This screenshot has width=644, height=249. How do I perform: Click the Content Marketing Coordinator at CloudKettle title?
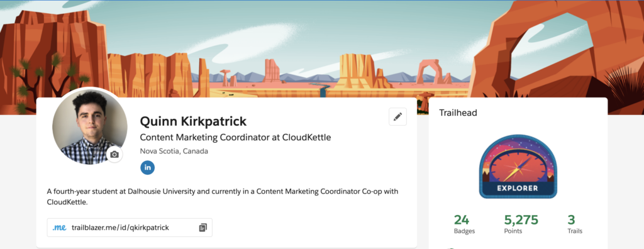(235, 138)
